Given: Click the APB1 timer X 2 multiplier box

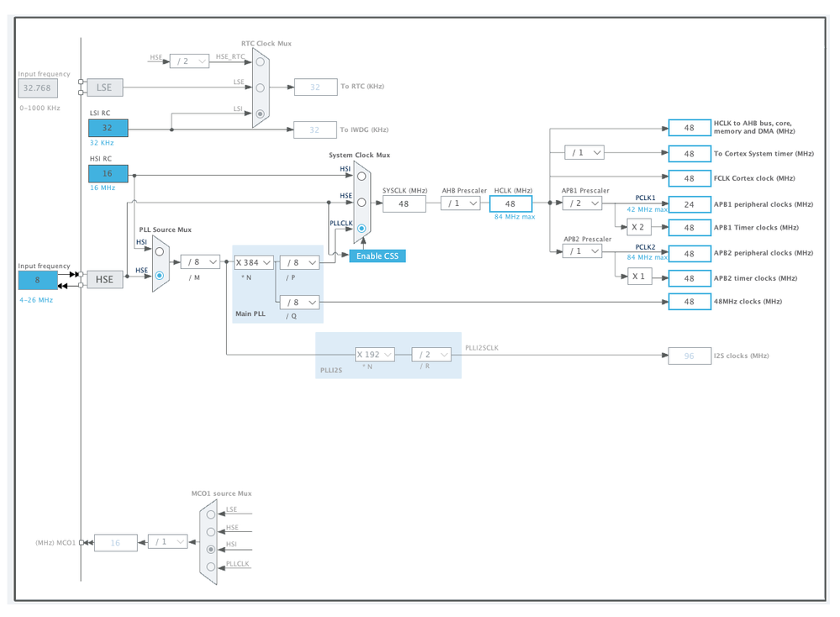Looking at the screenshot, I should [x=639, y=227].
